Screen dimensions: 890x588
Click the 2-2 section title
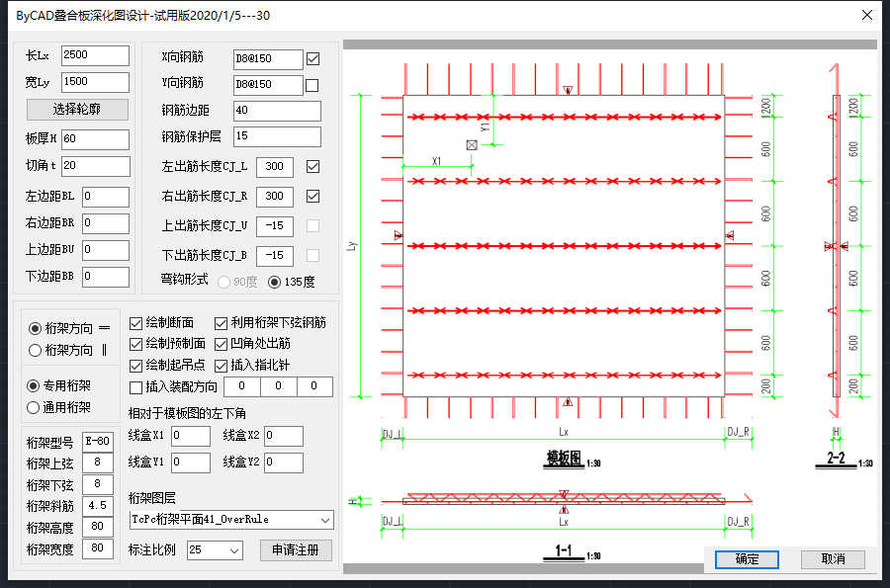point(836,459)
